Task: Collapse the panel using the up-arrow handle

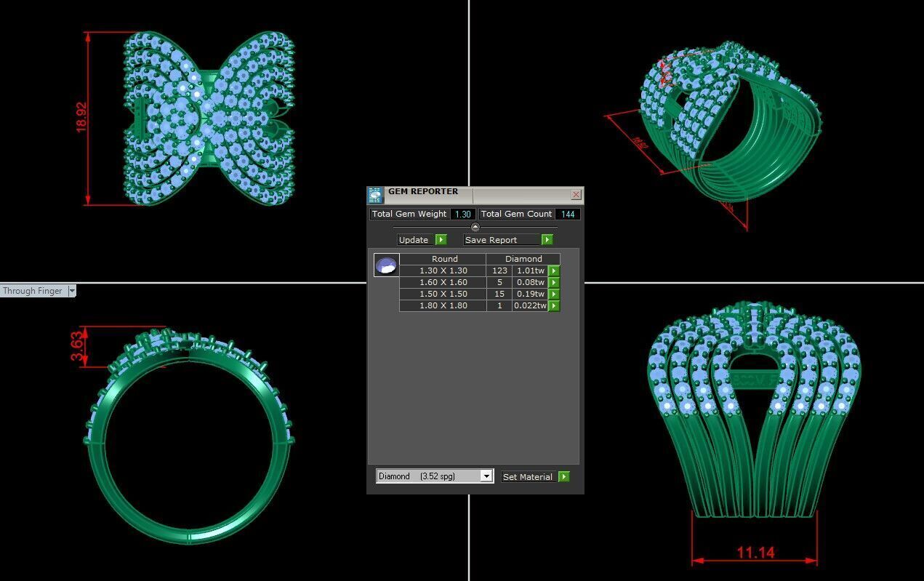Action: pos(475,227)
